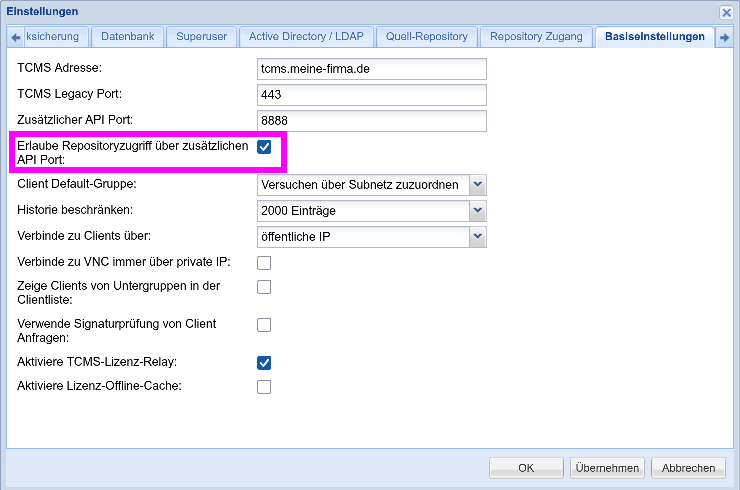740x490 pixels.
Task: Switch to the Datenbank tab
Action: pyautogui.click(x=127, y=37)
